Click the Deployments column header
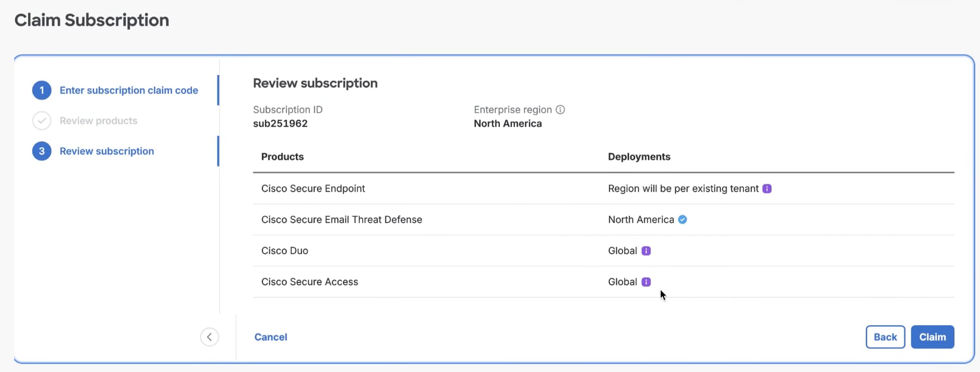The width and height of the screenshot is (980, 372). coord(639,157)
